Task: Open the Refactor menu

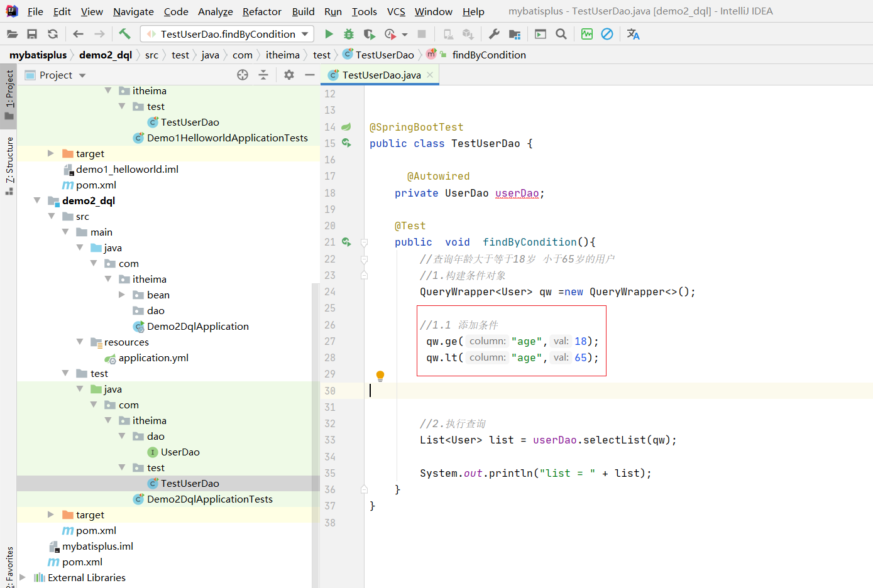Action: [x=261, y=11]
